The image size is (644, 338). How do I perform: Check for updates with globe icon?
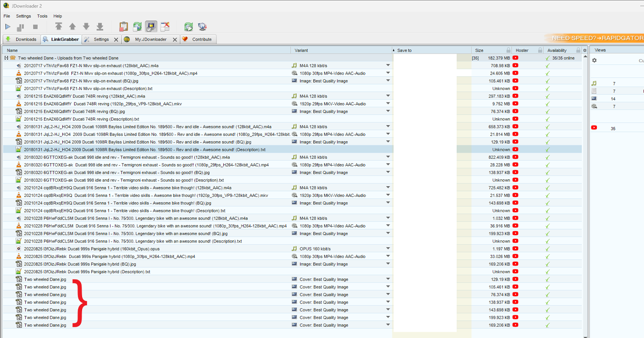click(x=202, y=26)
